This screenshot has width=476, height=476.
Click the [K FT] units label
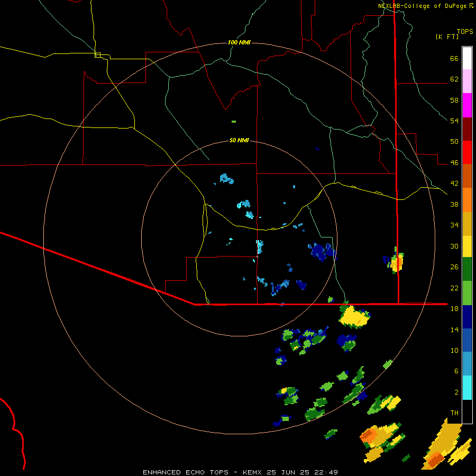[447, 37]
